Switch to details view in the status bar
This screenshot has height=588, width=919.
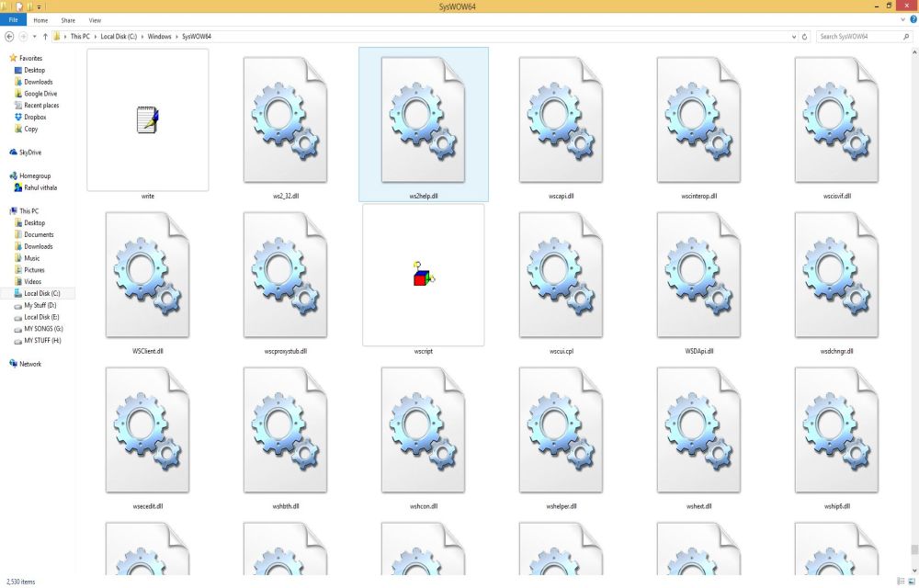point(899,581)
